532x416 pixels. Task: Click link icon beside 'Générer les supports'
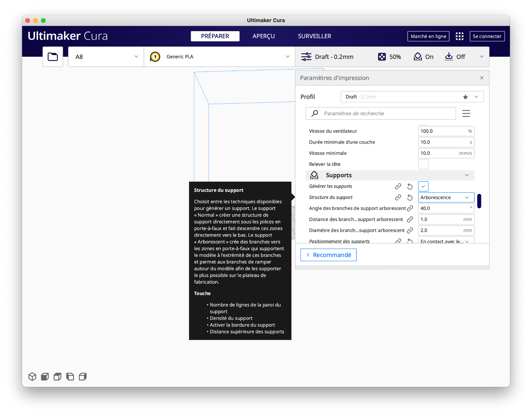398,186
